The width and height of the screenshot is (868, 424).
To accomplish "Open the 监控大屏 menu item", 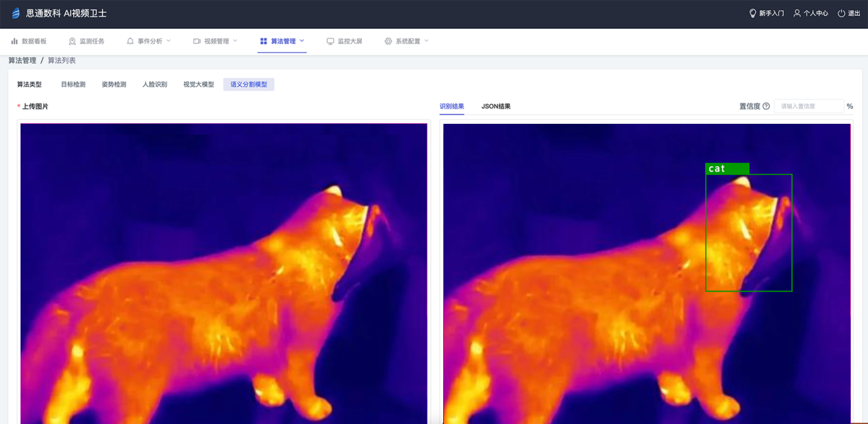I will click(x=345, y=41).
